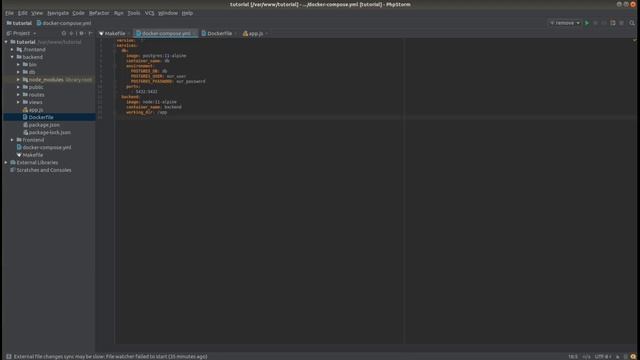Collapse the tutorial root folder
640x360 pixels.
[6, 42]
